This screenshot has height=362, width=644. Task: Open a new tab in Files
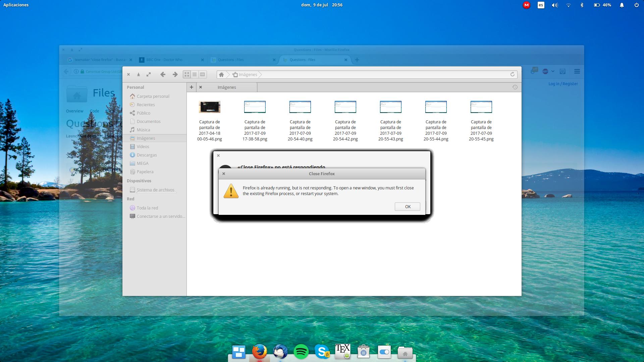192,87
